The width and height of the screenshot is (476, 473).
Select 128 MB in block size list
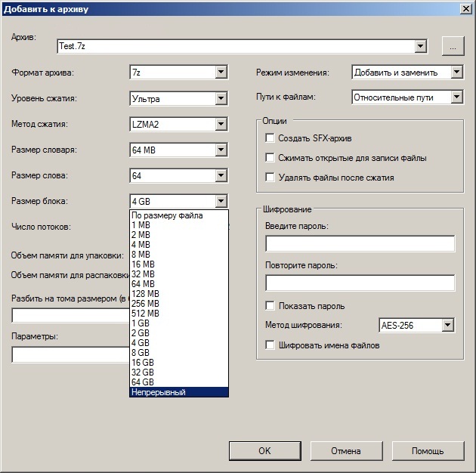coord(179,294)
